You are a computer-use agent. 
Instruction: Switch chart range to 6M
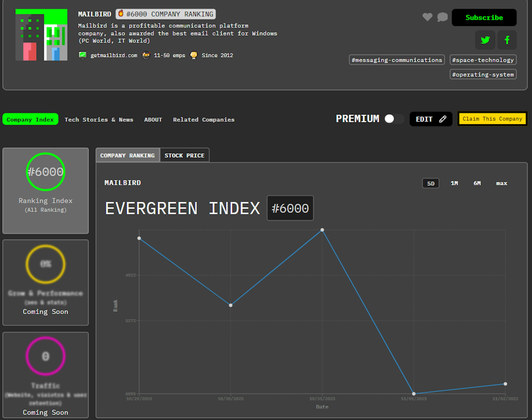coord(477,183)
